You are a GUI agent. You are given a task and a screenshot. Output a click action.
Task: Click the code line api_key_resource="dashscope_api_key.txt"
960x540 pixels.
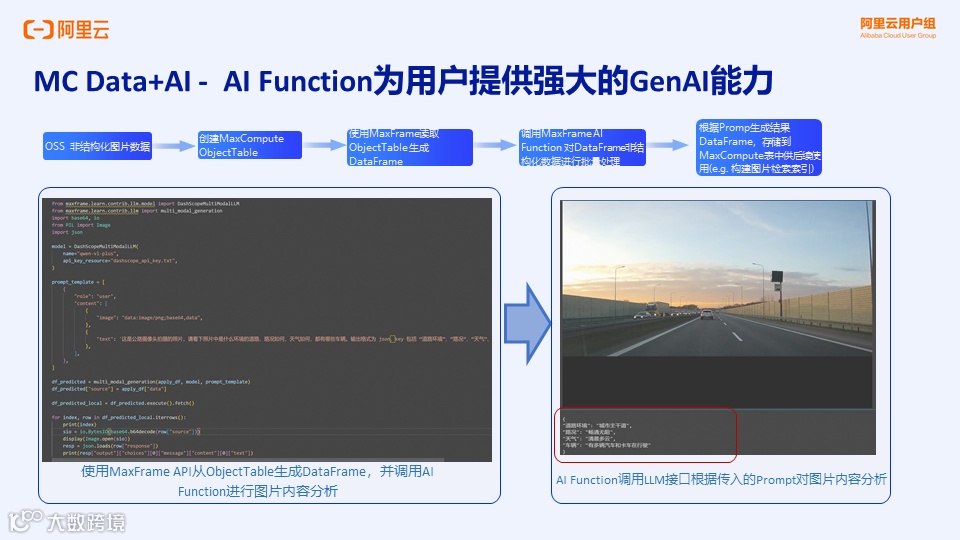[x=120, y=261]
